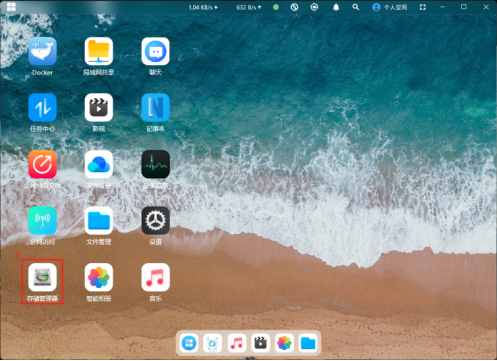Open the app grid menu at top-left

[11, 7]
